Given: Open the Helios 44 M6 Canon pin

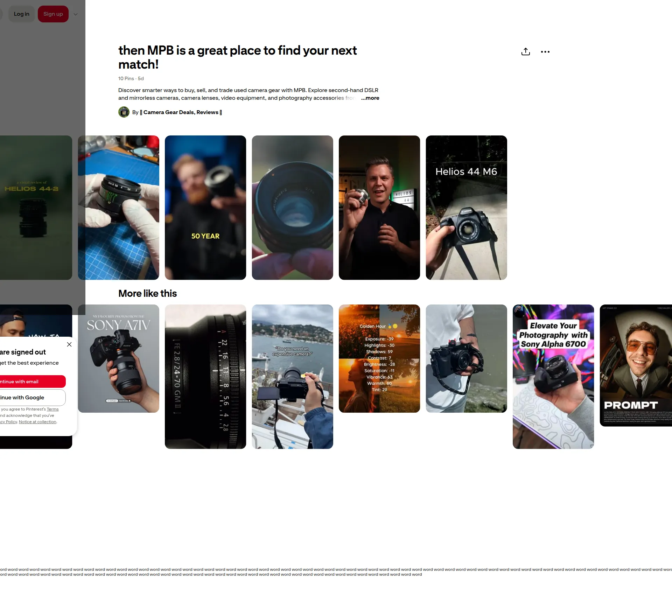Looking at the screenshot, I should coord(467,208).
